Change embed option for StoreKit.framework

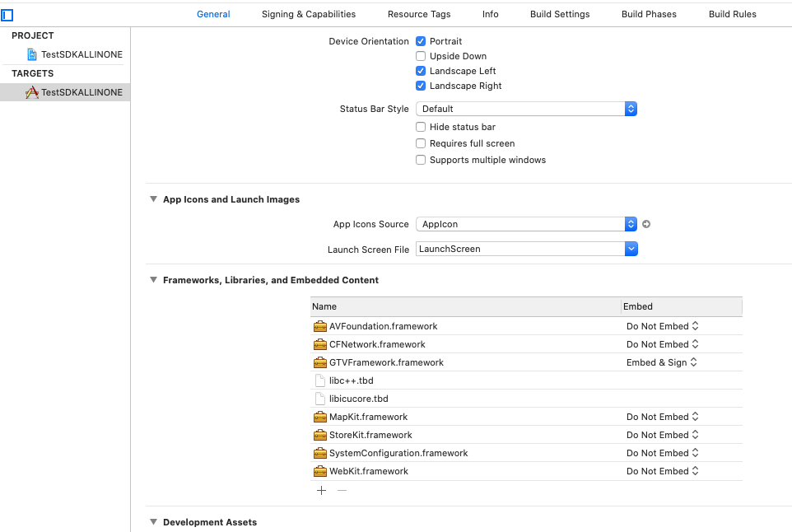pyautogui.click(x=662, y=435)
